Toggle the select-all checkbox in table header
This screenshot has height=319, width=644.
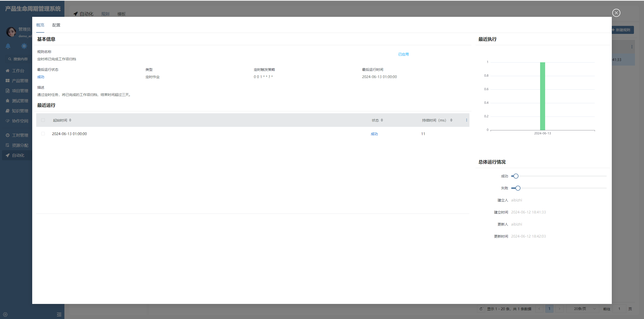[43, 120]
